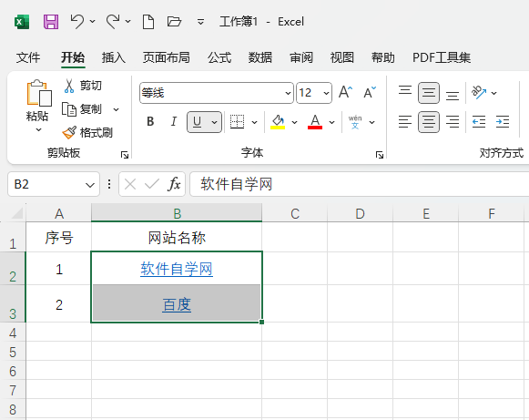Image resolution: width=529 pixels, height=420 pixels.
Task: Open the undo history dropdown arrow
Action: [x=93, y=22]
